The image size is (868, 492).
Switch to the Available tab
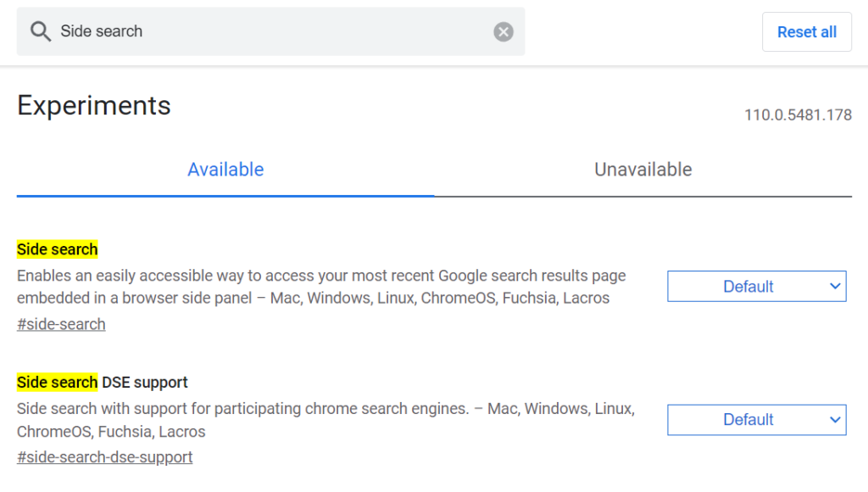[225, 170]
